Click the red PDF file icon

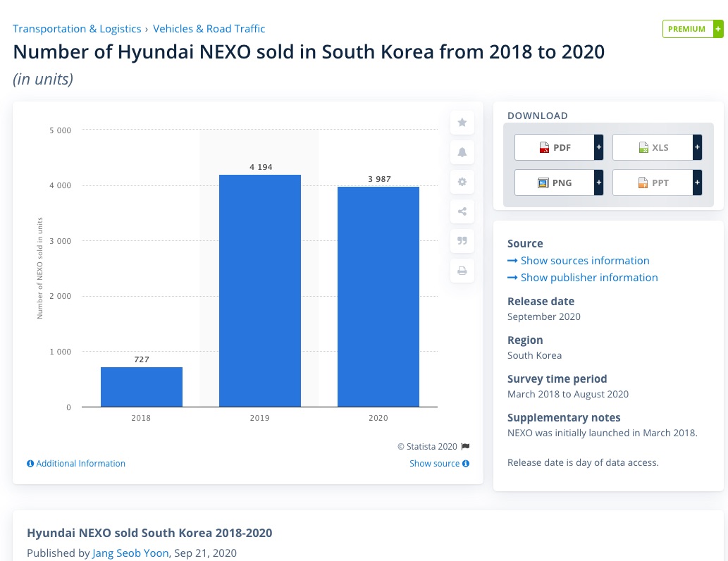click(x=544, y=148)
